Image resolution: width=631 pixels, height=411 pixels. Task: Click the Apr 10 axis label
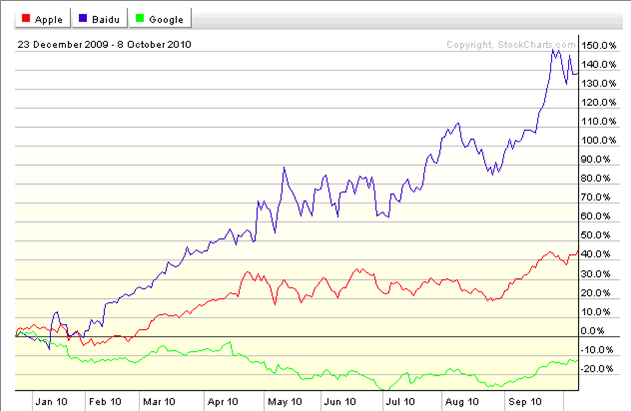click(x=223, y=401)
